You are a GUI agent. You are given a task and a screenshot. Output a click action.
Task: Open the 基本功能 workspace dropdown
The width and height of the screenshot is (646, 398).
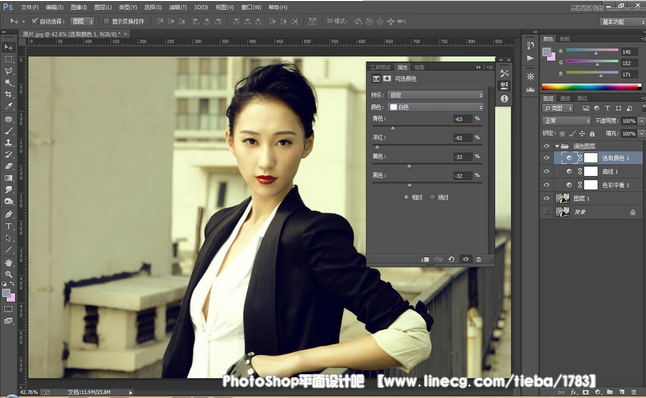click(x=622, y=22)
